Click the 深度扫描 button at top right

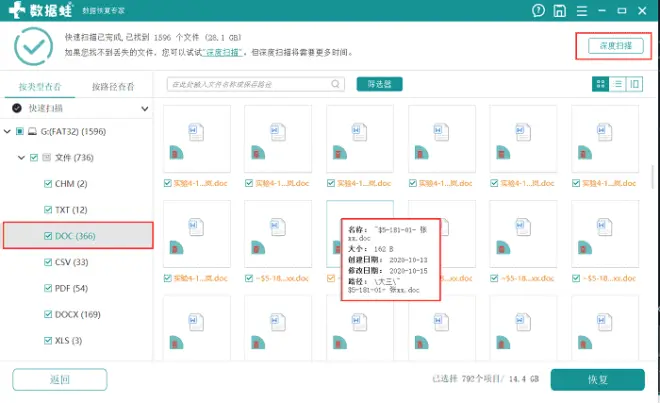click(616, 45)
